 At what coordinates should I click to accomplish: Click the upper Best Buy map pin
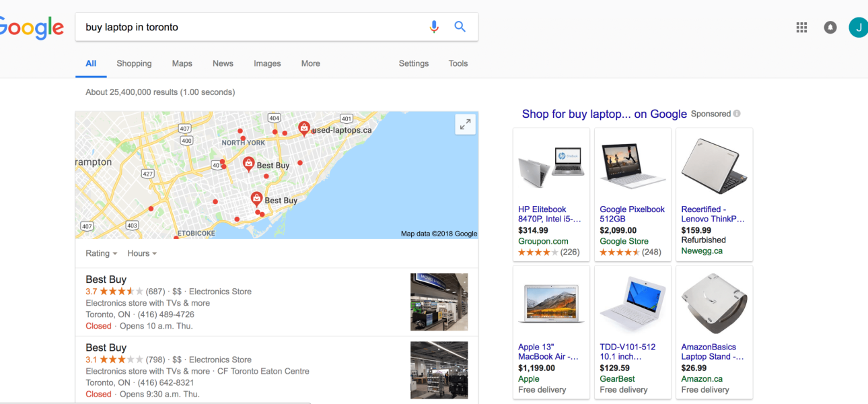248,164
